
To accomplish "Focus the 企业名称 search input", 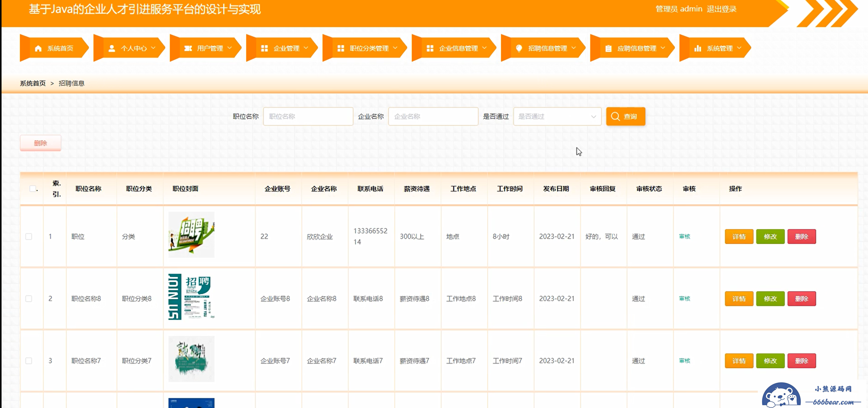I will [x=433, y=116].
